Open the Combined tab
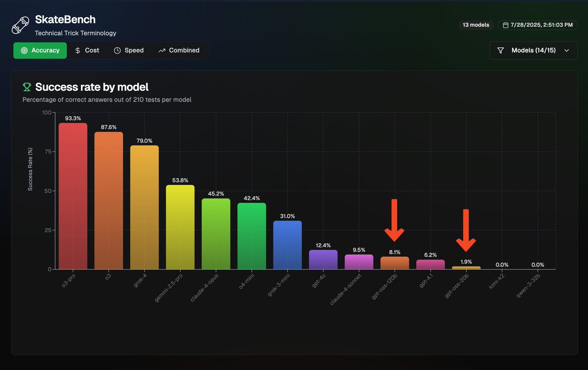This screenshot has width=588, height=370. click(x=179, y=50)
